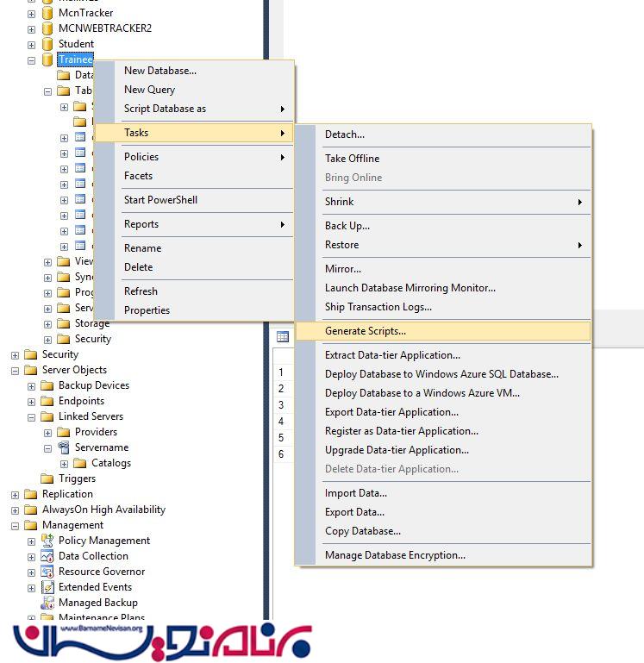Click the AlwaysOn High Availability folder icon
This screenshot has height=663, width=644.
[x=30, y=510]
